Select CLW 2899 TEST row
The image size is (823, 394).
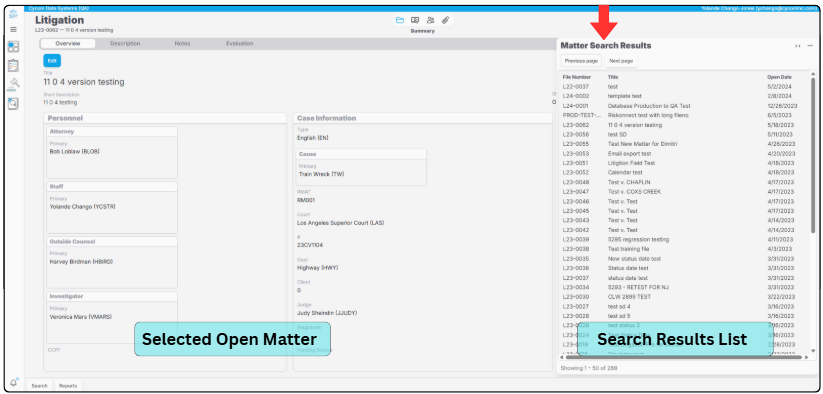685,297
